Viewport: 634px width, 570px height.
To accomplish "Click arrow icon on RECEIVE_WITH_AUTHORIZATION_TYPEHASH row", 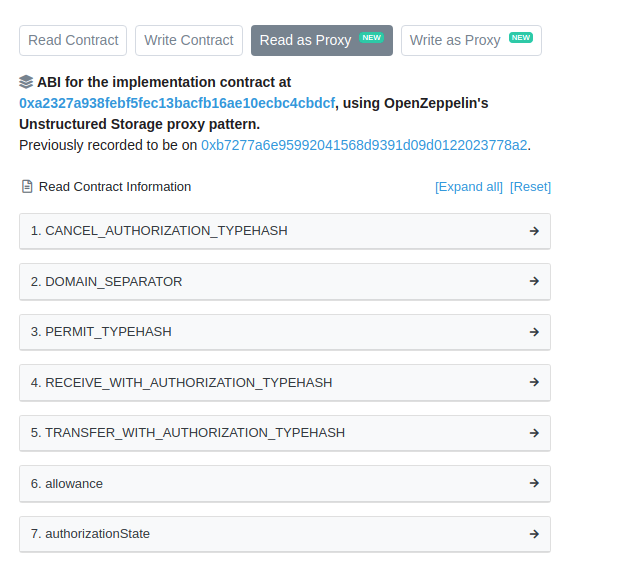I will click(x=534, y=382).
